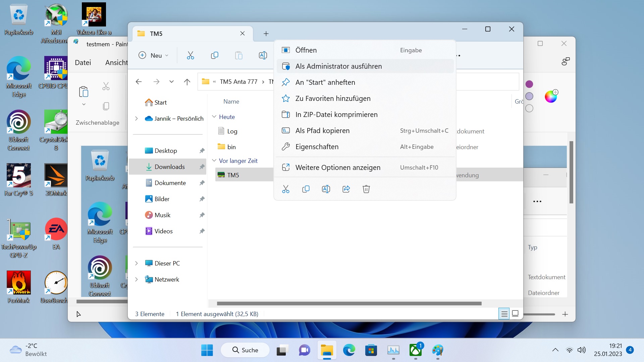
Task: Click 'Zu Favoriten hinzufügen' context option
Action: pos(333,98)
